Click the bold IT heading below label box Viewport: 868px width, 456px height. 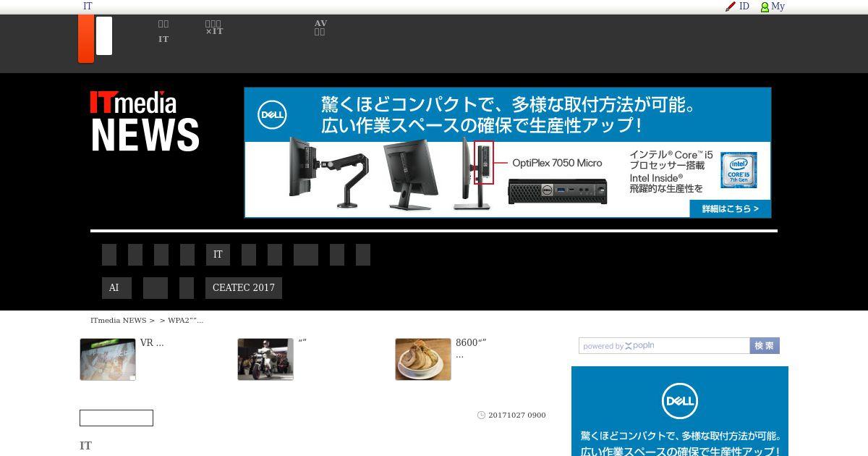point(85,446)
